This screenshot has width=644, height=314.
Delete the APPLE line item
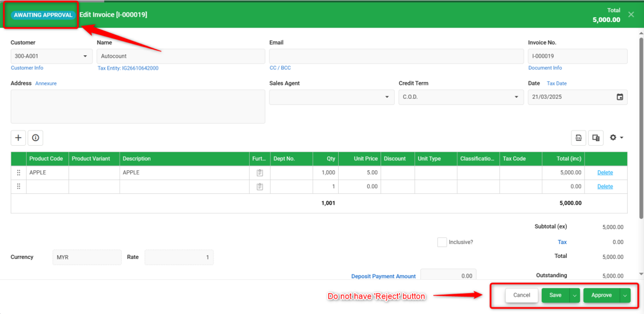(605, 172)
